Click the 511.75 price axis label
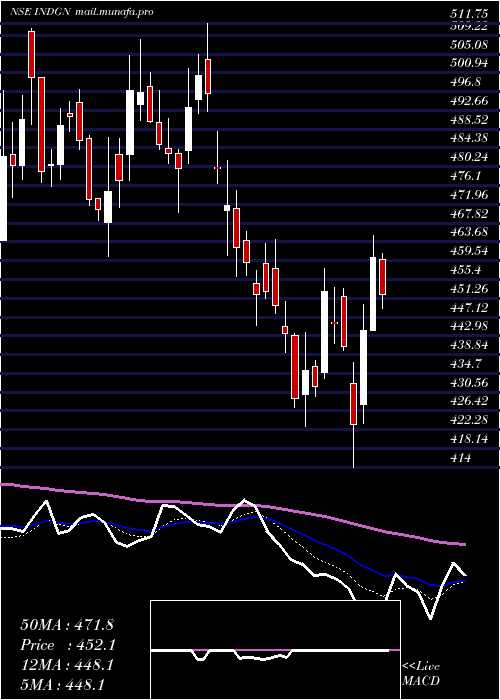The image size is (500, 700). (468, 14)
